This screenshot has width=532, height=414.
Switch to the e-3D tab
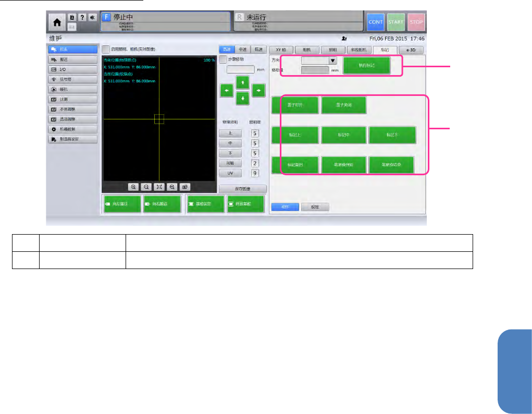click(411, 50)
